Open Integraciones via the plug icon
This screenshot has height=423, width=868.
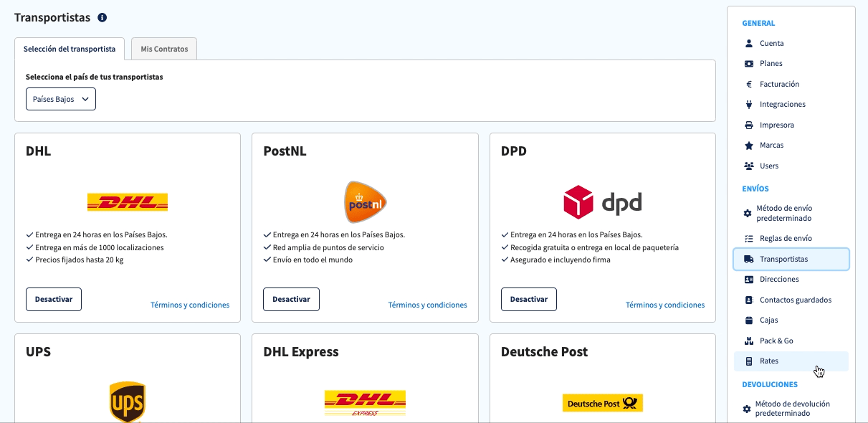(x=749, y=104)
